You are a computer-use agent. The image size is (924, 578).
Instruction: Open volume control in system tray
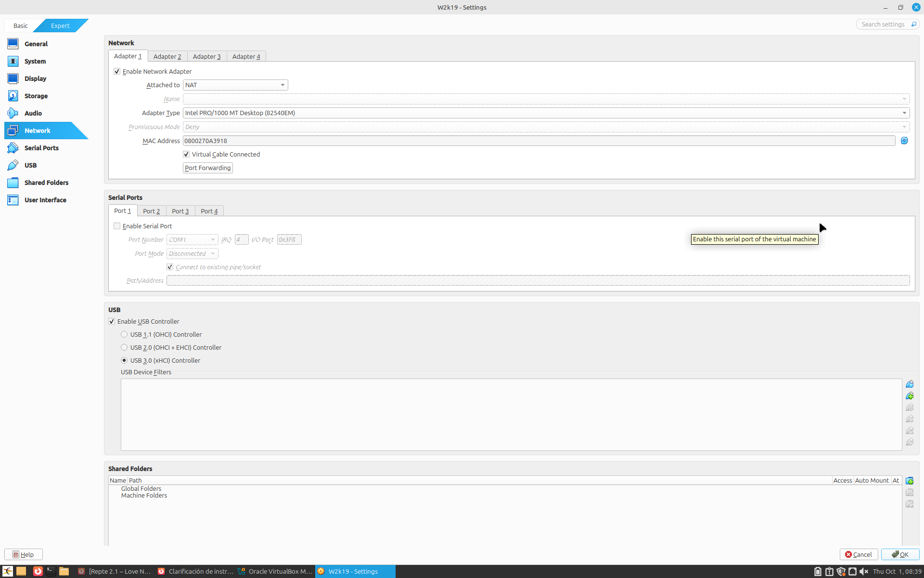864,571
